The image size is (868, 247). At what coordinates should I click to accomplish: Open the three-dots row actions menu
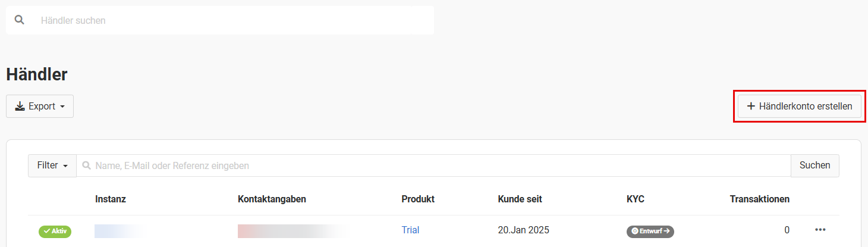coord(820,230)
